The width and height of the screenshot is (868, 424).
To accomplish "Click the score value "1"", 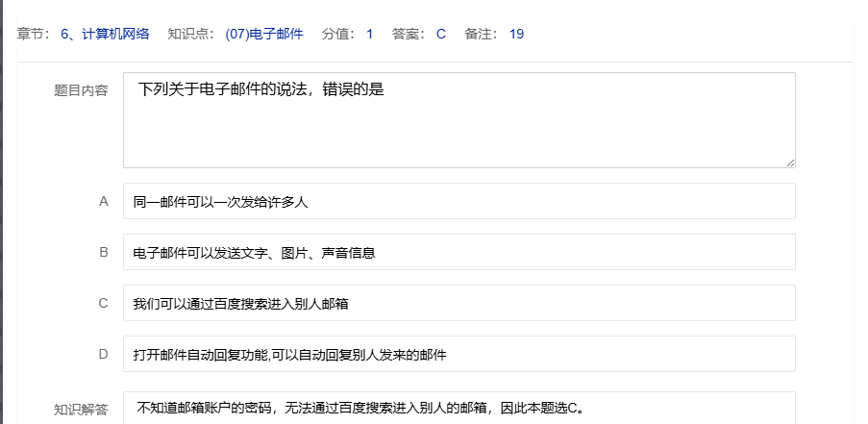I will tap(370, 35).
